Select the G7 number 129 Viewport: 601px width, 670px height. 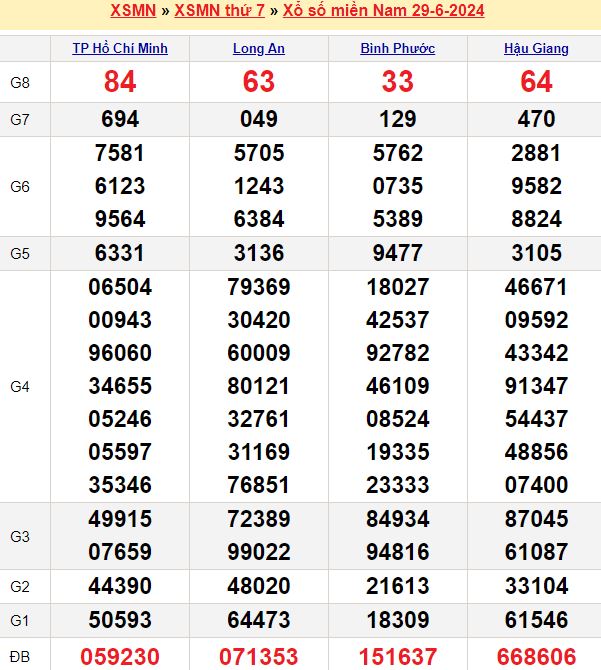click(x=397, y=120)
